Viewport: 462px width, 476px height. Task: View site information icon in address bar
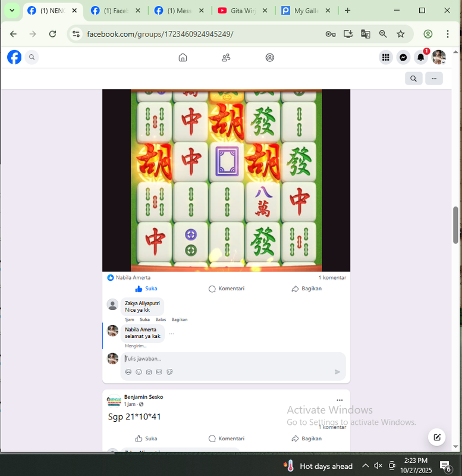[x=76, y=34]
